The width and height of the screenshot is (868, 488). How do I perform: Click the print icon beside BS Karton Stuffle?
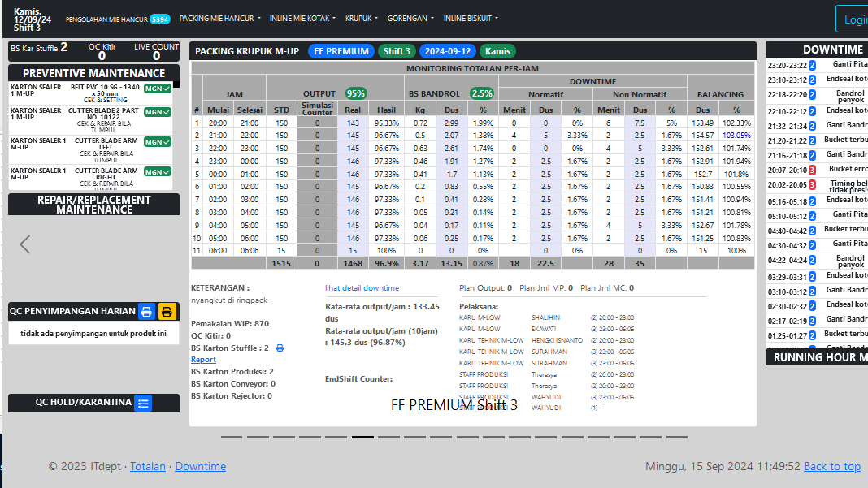pos(280,348)
